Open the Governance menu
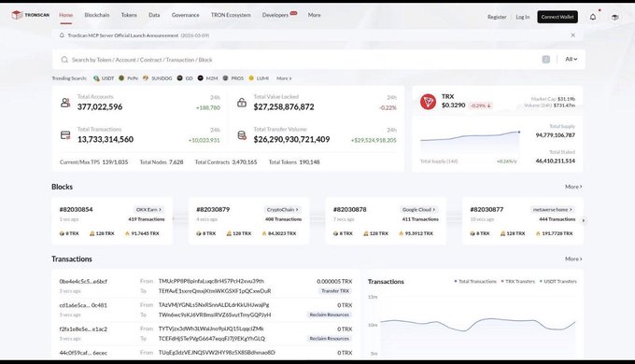The width and height of the screenshot is (635, 364). (x=185, y=15)
